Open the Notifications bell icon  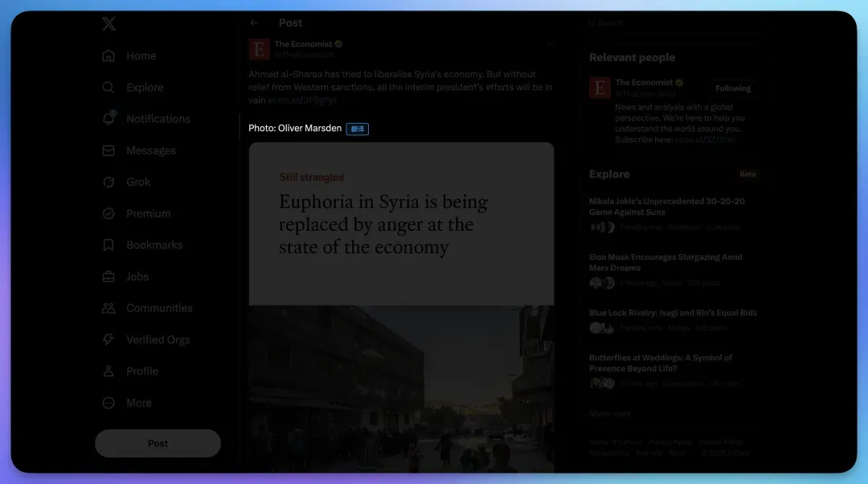(x=108, y=119)
